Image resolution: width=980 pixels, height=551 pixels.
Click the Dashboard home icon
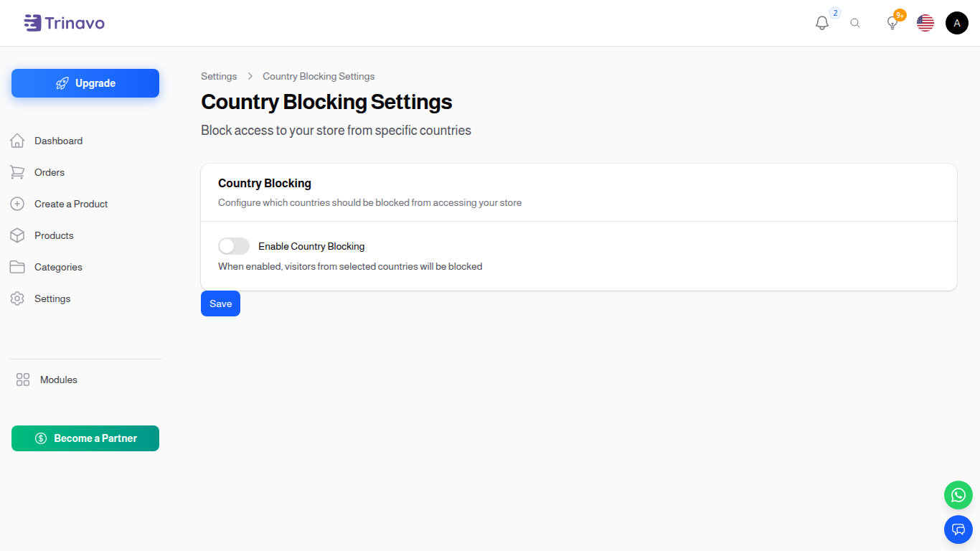[17, 141]
